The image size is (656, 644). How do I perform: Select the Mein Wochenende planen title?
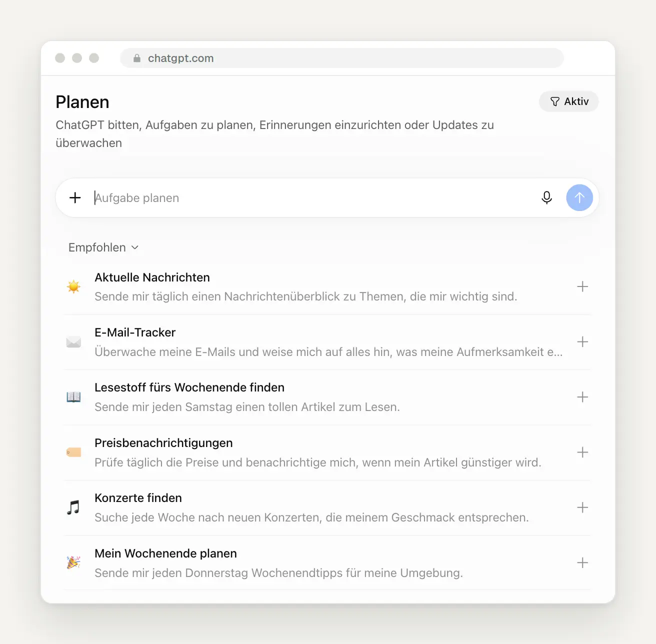tap(165, 553)
